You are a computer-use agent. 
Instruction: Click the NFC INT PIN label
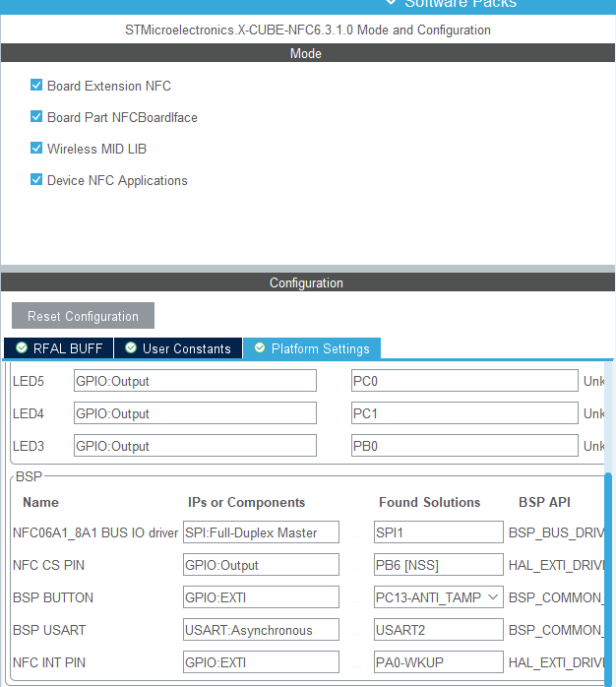pyautogui.click(x=49, y=662)
